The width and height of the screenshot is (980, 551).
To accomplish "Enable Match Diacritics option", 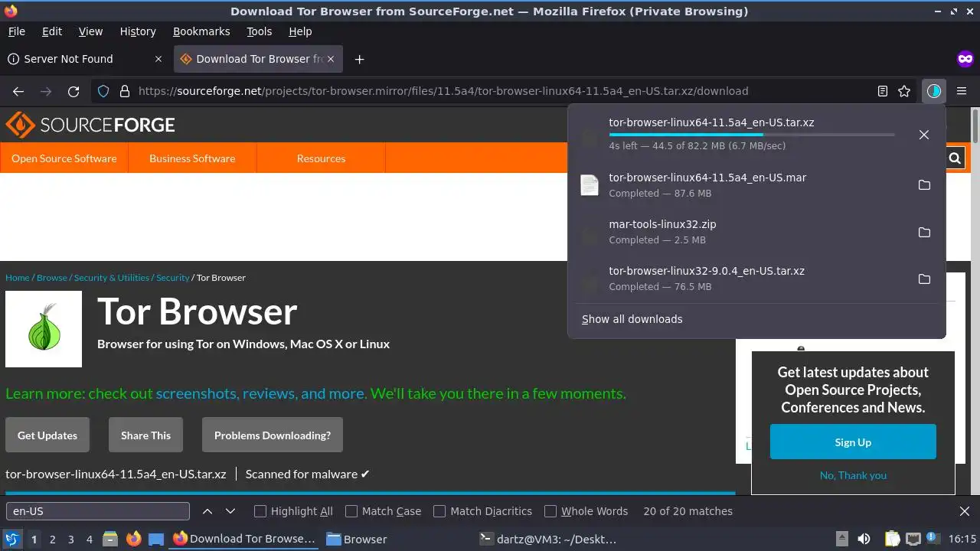I will (x=482, y=511).
